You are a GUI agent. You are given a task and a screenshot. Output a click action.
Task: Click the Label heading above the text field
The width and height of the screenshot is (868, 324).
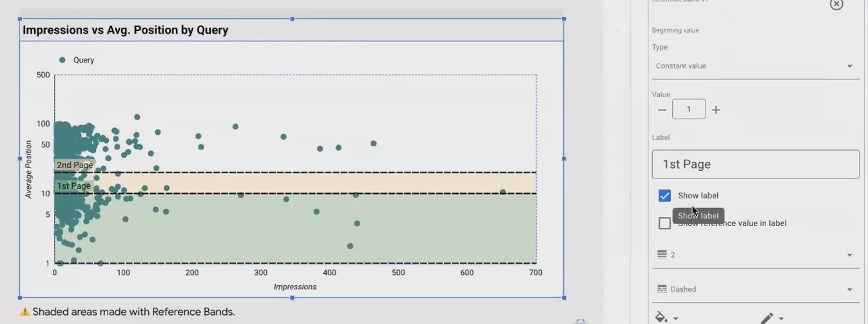tap(661, 137)
